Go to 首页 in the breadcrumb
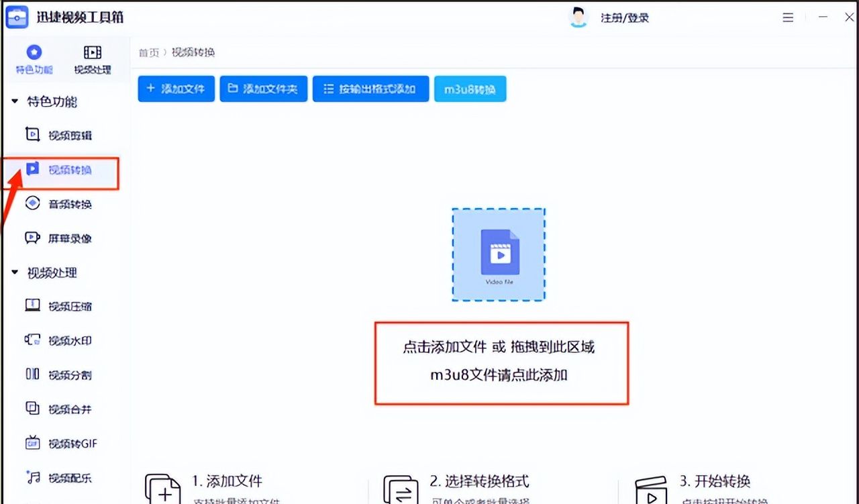Screen dimensions: 859x504 click(149, 52)
